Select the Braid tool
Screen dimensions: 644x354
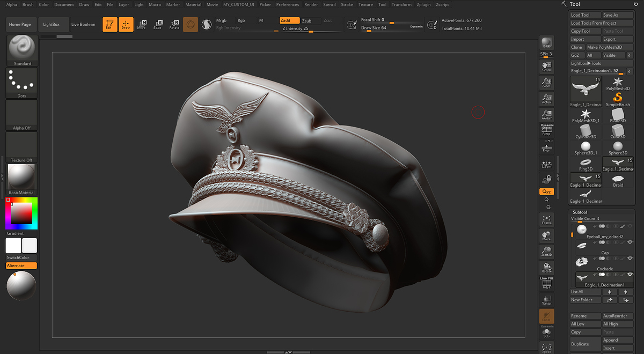[x=618, y=179]
